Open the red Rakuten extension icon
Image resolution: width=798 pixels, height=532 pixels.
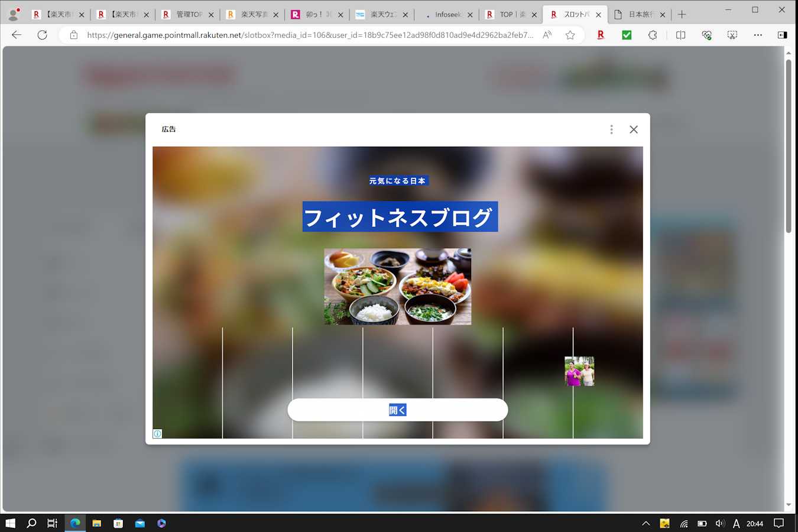(x=601, y=35)
